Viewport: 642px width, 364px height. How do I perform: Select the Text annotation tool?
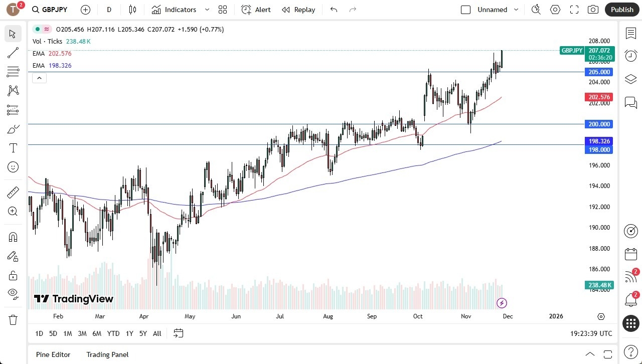(13, 148)
